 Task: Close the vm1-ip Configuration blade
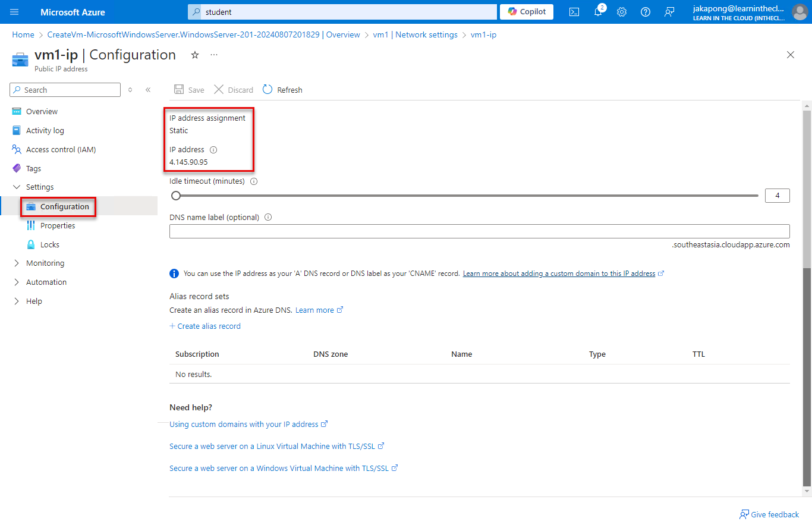click(791, 55)
